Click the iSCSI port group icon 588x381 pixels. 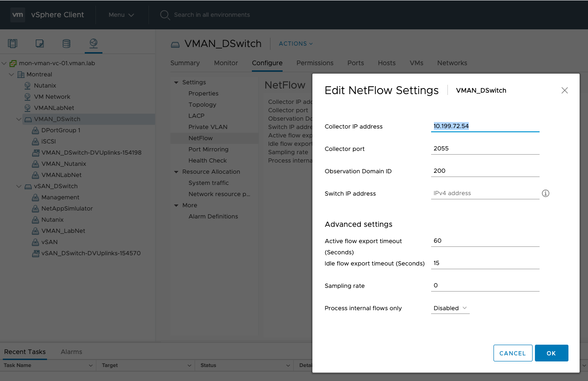[35, 142]
